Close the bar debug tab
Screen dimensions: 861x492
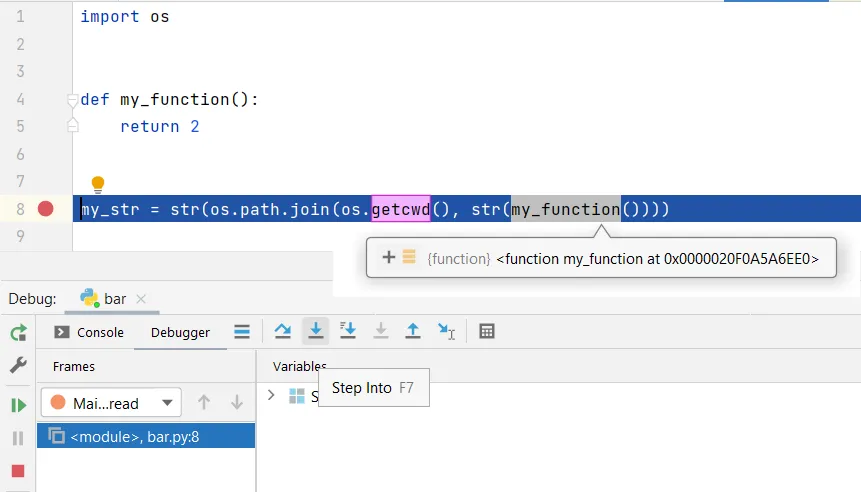coord(141,299)
